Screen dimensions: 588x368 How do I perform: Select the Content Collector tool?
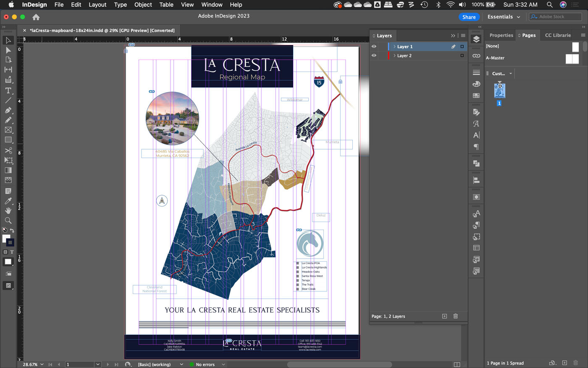[8, 79]
